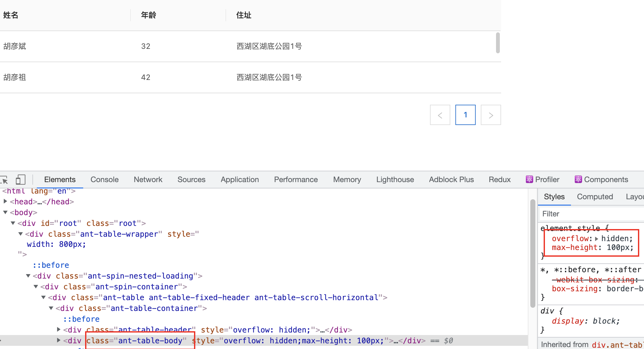This screenshot has width=644, height=349.
Task: Open the Computed styles tab
Action: tap(595, 197)
